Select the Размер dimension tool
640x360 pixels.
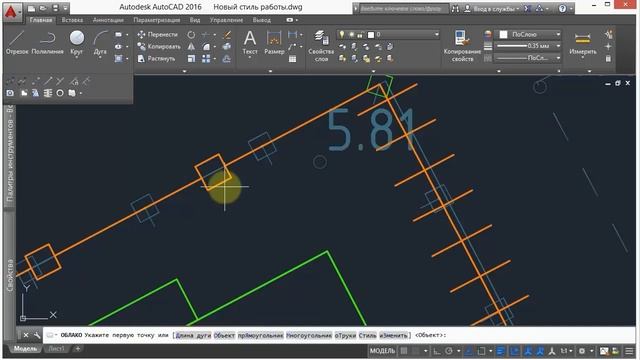274,42
